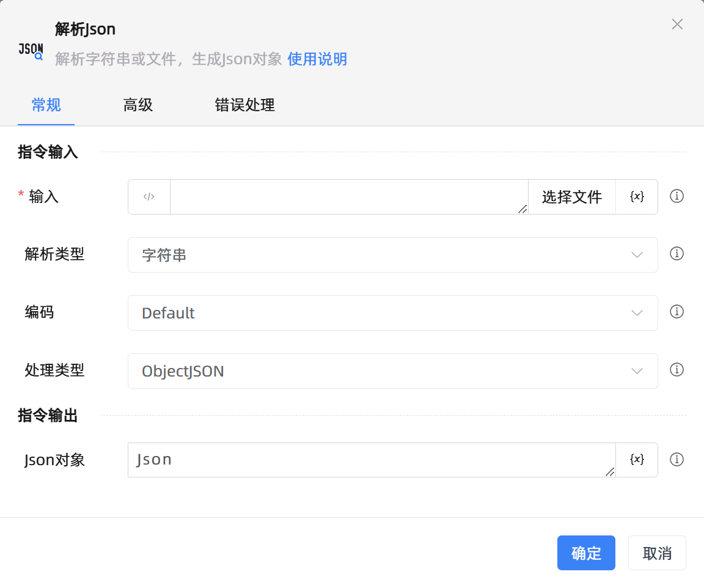Switch to the 常规 tab
704x588 pixels.
point(46,105)
